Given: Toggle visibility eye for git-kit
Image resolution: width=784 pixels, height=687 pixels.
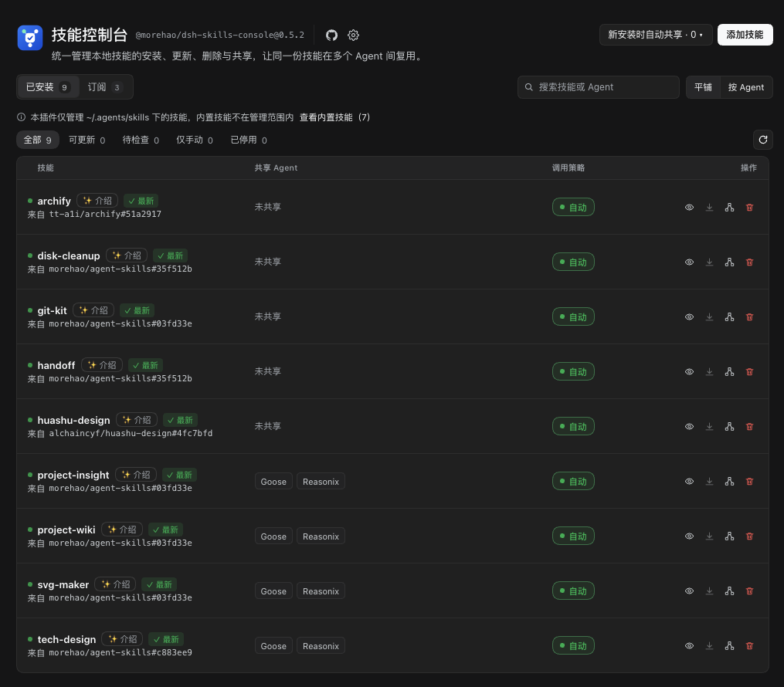Looking at the screenshot, I should (689, 316).
